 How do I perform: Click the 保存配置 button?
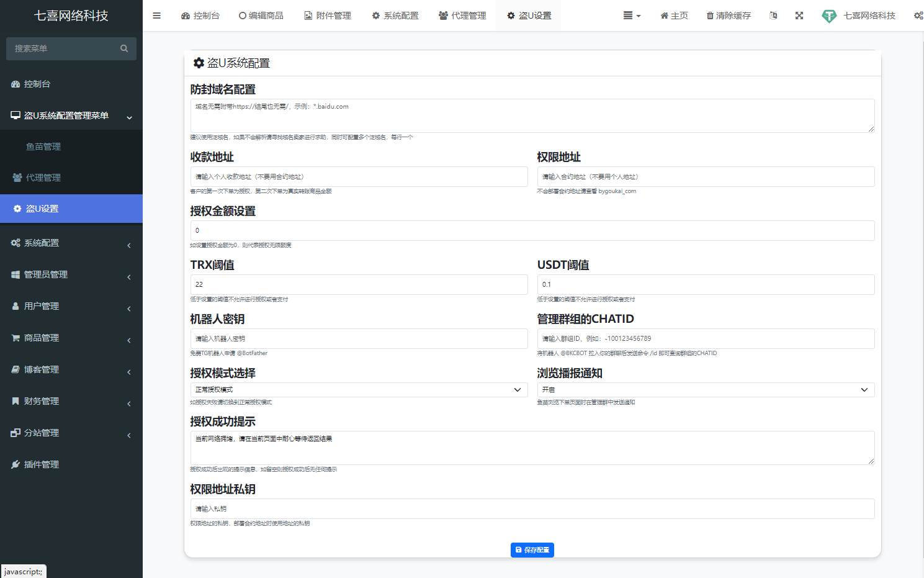[532, 549]
